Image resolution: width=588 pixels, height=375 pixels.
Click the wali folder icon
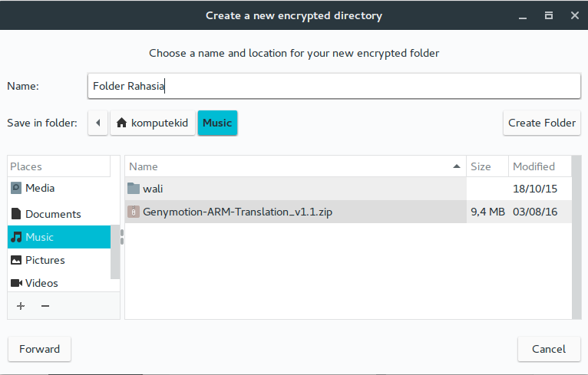pyautogui.click(x=134, y=189)
